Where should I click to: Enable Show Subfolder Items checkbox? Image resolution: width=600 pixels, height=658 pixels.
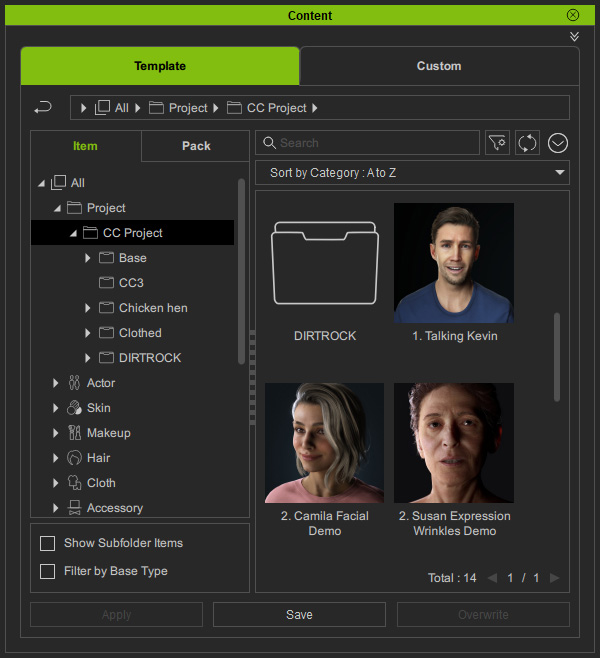(47, 543)
